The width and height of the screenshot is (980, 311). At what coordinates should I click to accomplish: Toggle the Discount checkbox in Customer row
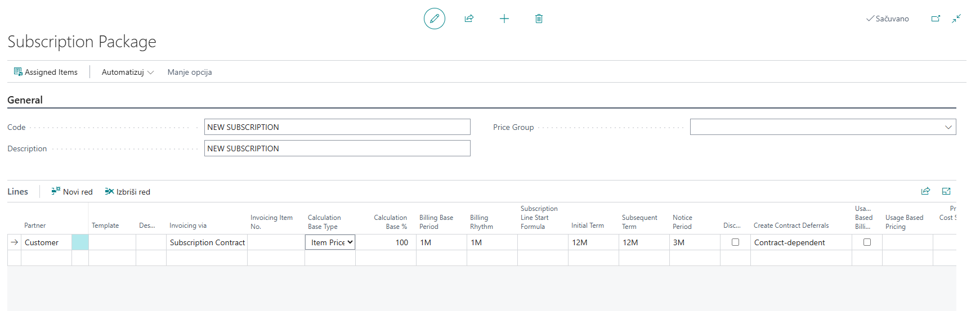pos(735,242)
